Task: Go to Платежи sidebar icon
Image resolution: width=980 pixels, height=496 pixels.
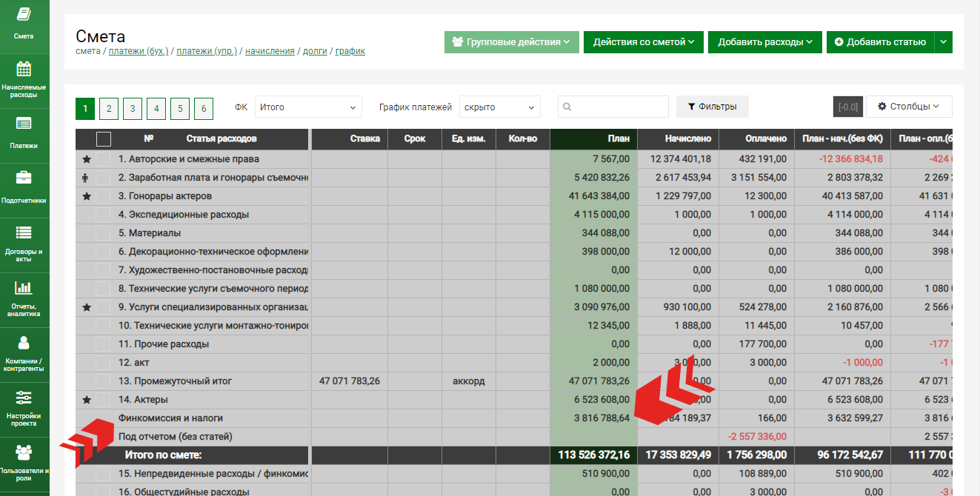Action: point(24,133)
